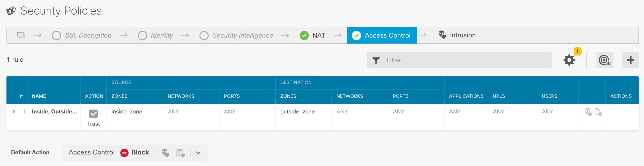Select the Access Control tab
644x166 pixels.
point(382,36)
